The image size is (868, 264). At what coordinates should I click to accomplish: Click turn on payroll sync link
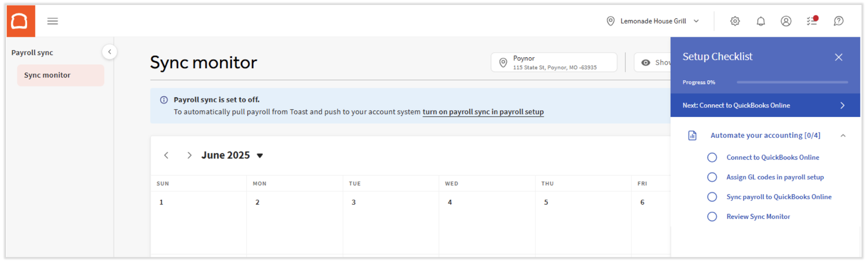click(483, 112)
